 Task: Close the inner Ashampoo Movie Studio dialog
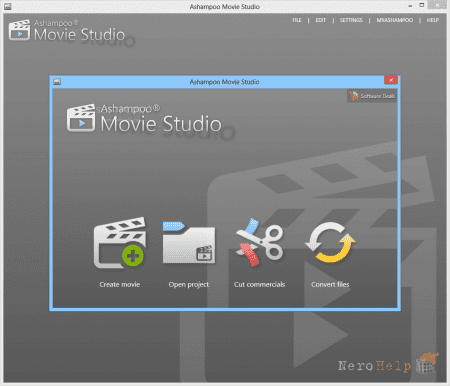[391, 80]
